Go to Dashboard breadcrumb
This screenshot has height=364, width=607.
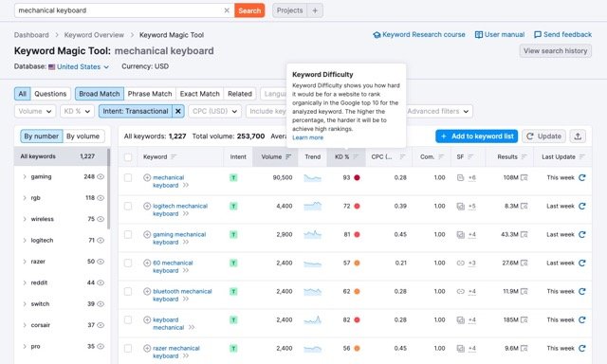pos(31,35)
